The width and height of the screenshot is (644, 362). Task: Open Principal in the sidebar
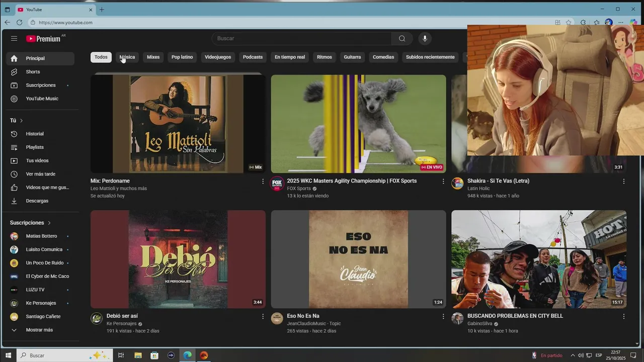(x=40, y=58)
